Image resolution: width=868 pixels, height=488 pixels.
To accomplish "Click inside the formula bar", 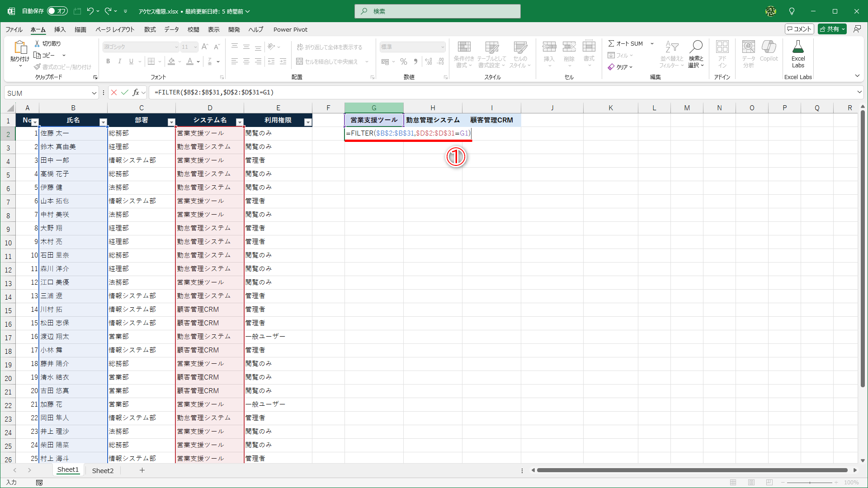I will coord(316,92).
